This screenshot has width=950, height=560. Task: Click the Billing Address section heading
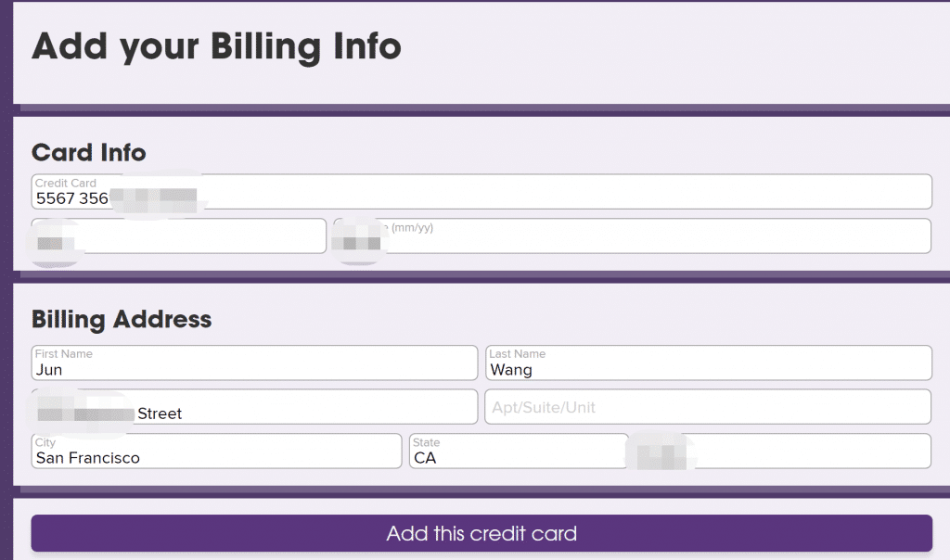click(122, 320)
